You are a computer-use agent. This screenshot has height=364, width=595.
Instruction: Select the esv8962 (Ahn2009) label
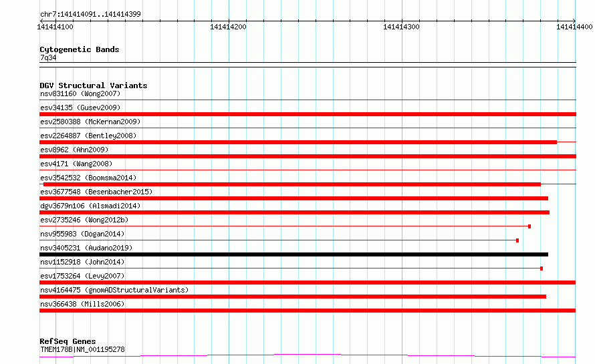[74, 150]
